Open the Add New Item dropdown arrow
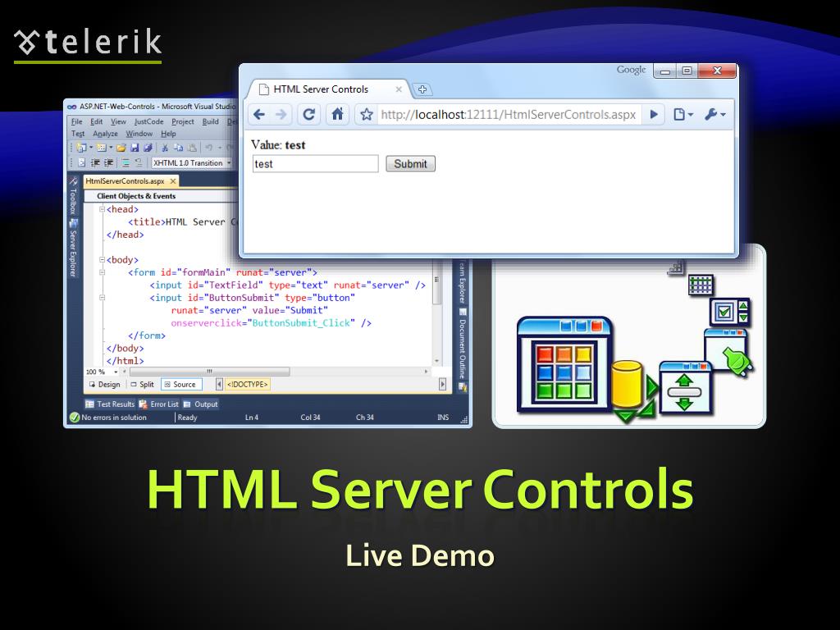Viewport: 840px width, 630px height. 111,148
